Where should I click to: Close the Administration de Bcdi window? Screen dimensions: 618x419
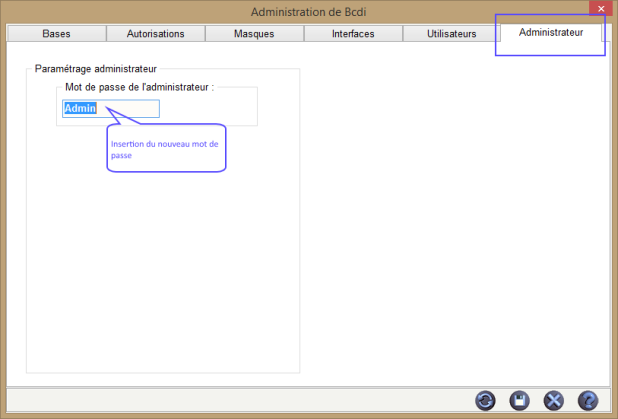[600, 9]
